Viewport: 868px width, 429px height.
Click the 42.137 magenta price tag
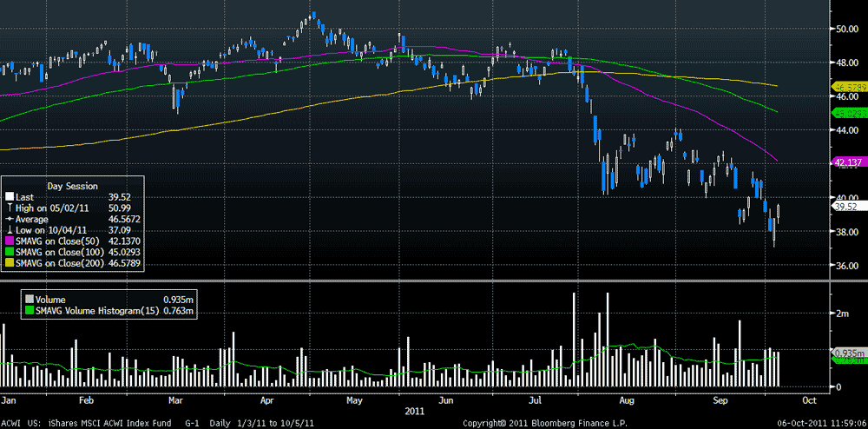pos(847,162)
